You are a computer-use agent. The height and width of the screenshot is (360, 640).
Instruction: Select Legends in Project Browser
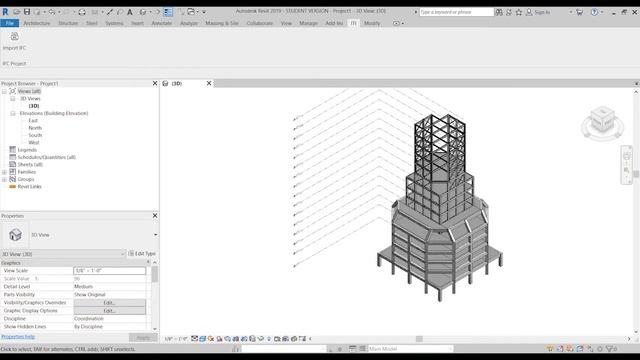tap(27, 150)
